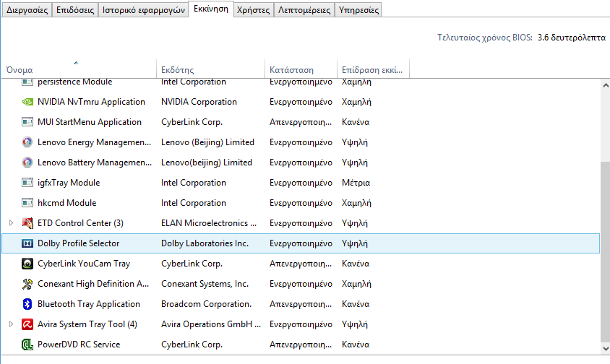Click the Conexant High Definition Audio icon
Image resolution: width=610 pixels, height=364 pixels.
pos(27,284)
